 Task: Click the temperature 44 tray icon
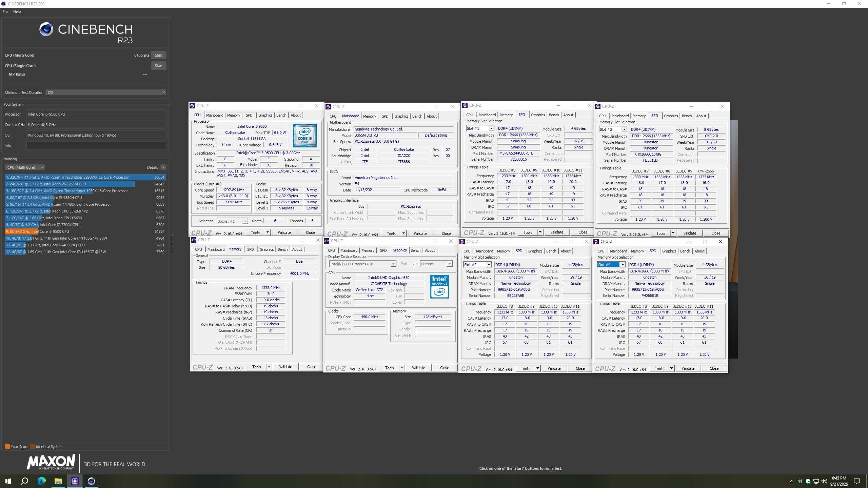pos(800,481)
